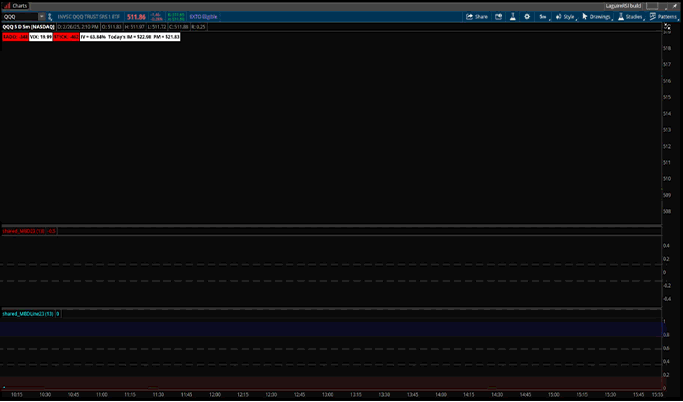This screenshot has height=402, width=683.
Task: Click the 15:00 time axis label
Action: click(x=554, y=395)
